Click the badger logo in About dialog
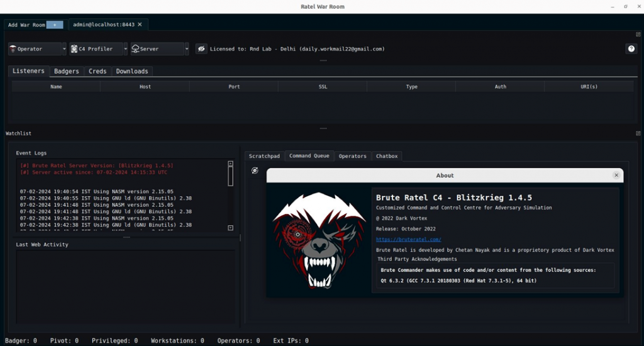The width and height of the screenshot is (644, 346). click(x=319, y=240)
